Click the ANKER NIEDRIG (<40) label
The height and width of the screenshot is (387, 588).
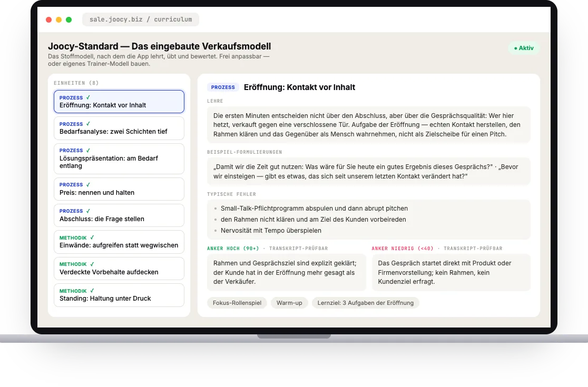(403, 249)
